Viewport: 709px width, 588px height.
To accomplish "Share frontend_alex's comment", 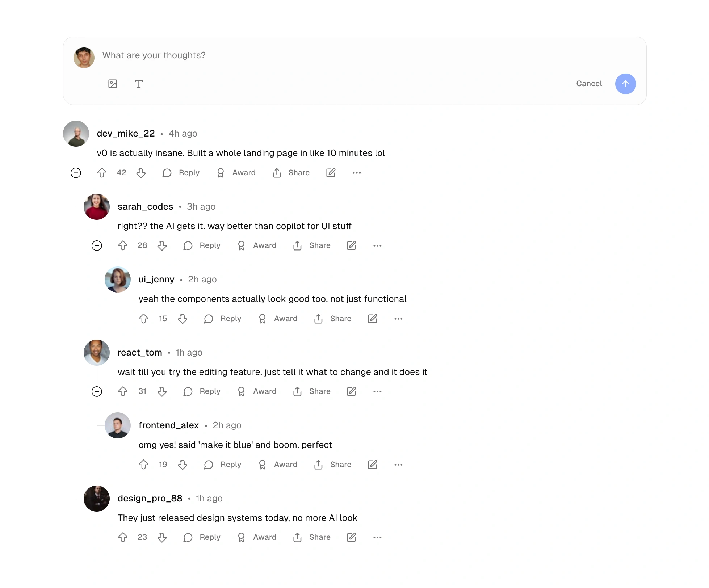I will click(332, 465).
